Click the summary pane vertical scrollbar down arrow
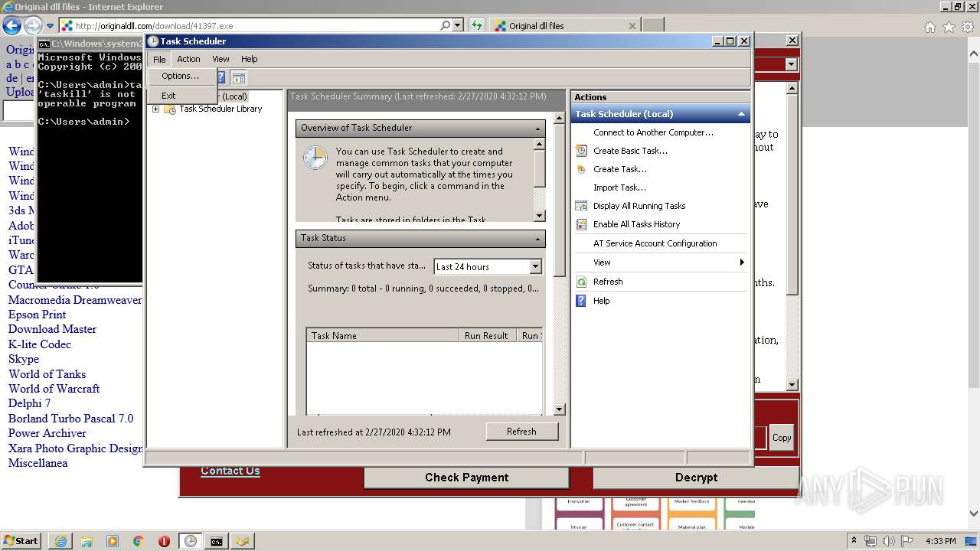 [559, 409]
